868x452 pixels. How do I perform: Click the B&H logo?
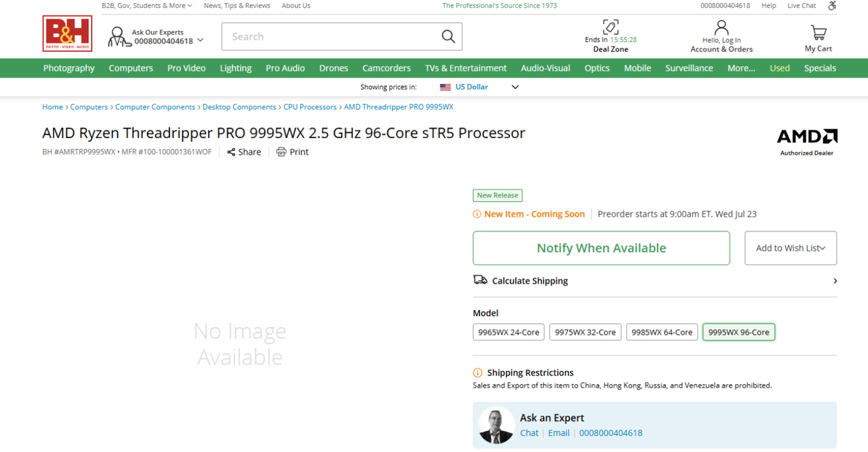tap(67, 34)
